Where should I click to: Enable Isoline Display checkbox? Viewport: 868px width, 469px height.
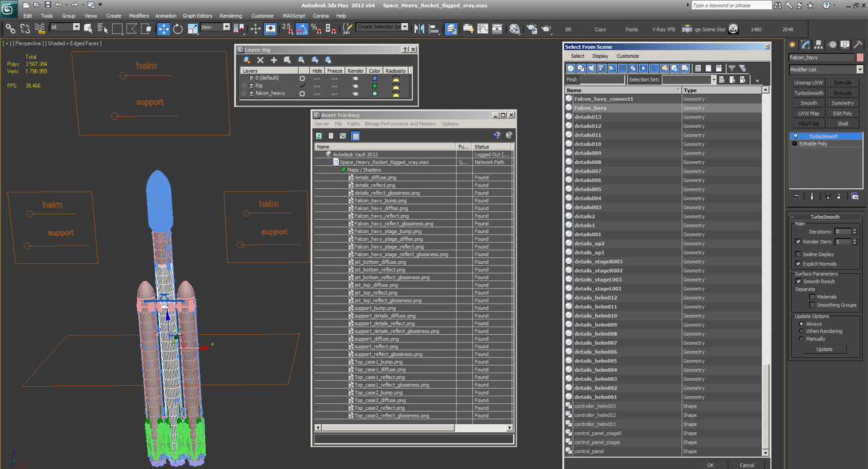pyautogui.click(x=798, y=254)
